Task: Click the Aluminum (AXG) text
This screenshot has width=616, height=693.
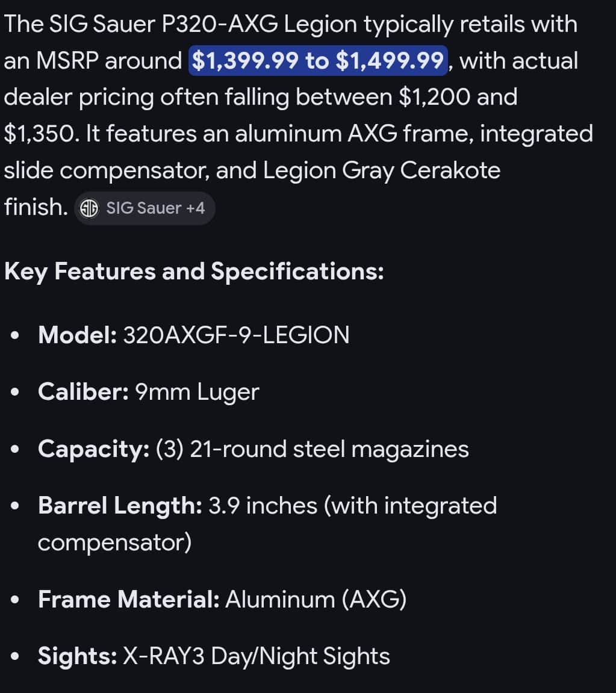Action: [x=316, y=600]
